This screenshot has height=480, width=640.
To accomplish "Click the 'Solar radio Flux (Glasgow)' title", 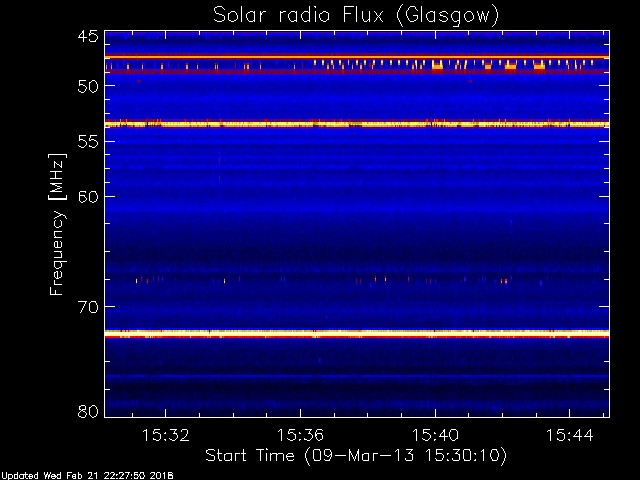I will coord(356,16).
